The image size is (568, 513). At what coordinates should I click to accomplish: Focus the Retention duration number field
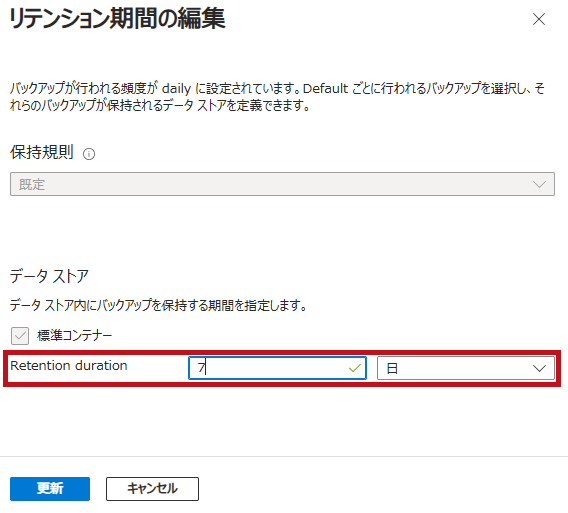277,368
